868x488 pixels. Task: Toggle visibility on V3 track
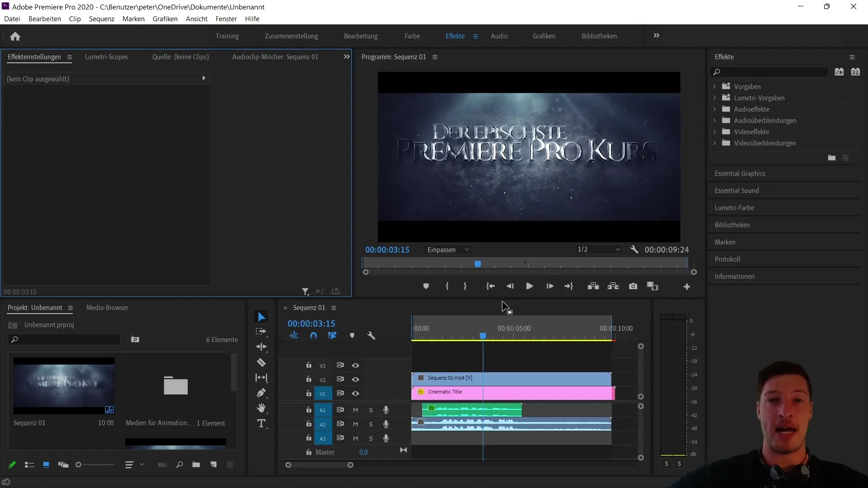pyautogui.click(x=356, y=365)
